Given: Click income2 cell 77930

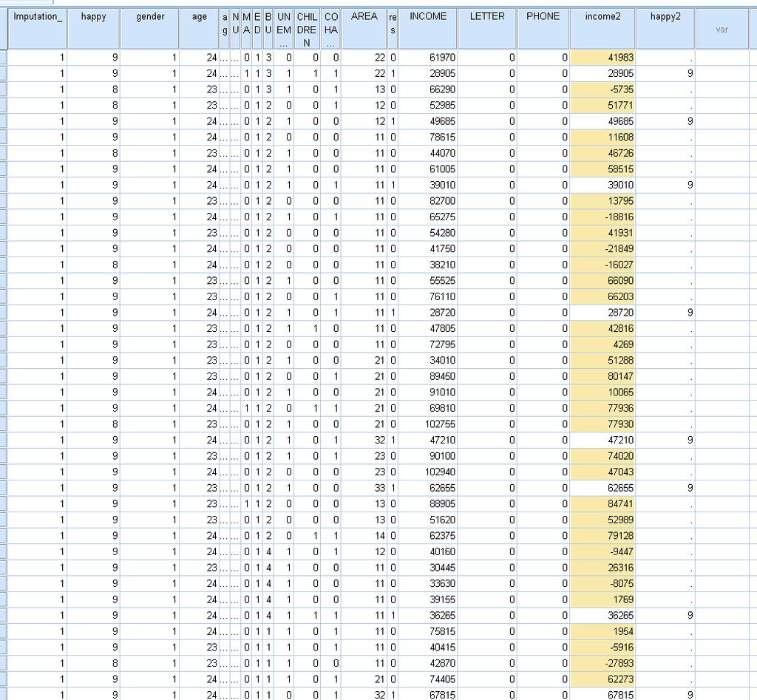Looking at the screenshot, I should [x=602, y=424].
